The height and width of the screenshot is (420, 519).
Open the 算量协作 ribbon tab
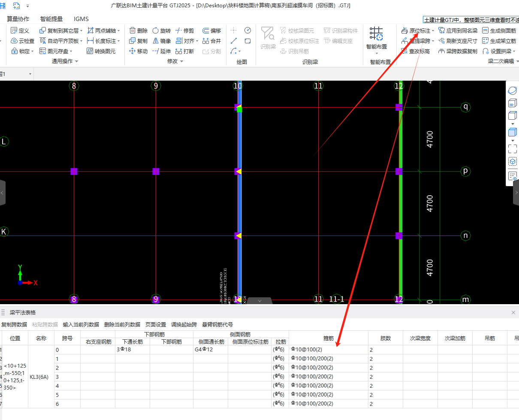click(18, 19)
